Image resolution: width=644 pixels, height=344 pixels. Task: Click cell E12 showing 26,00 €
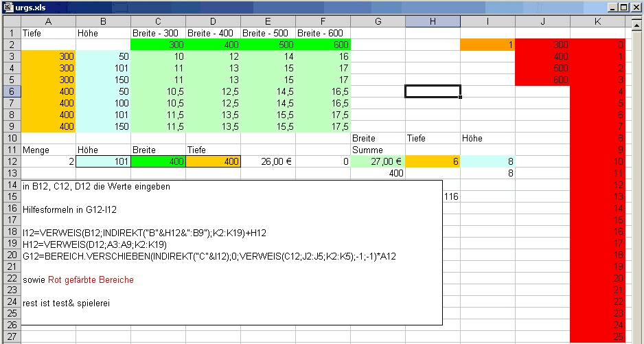pyautogui.click(x=268, y=161)
